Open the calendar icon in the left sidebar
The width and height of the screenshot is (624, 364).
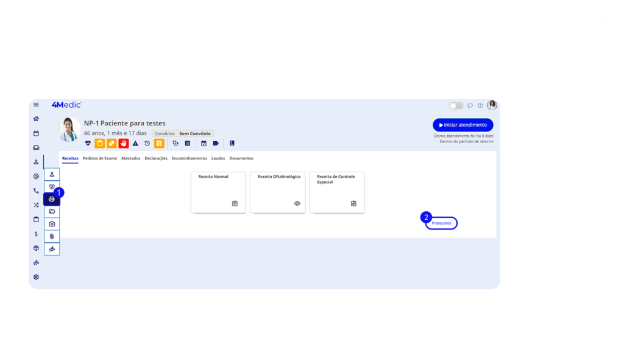click(x=36, y=133)
